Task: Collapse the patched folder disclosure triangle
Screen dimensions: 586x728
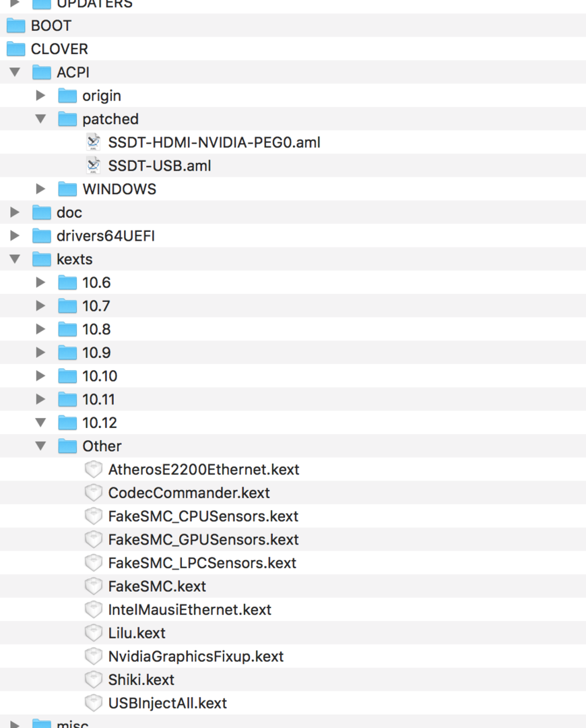Action: point(41,119)
